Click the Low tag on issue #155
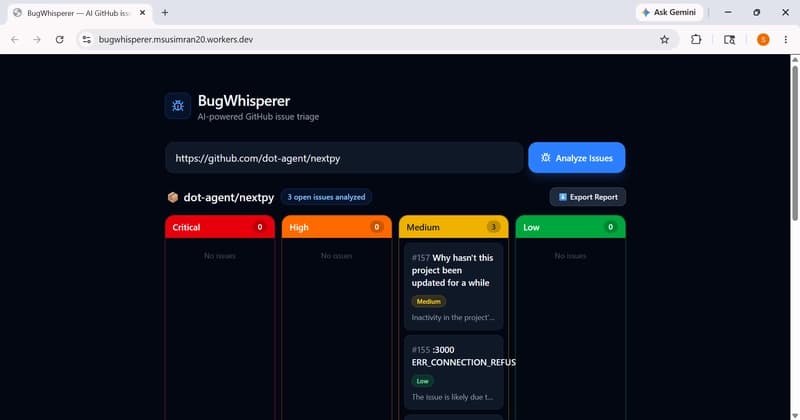This screenshot has width=800, height=420. [x=422, y=381]
